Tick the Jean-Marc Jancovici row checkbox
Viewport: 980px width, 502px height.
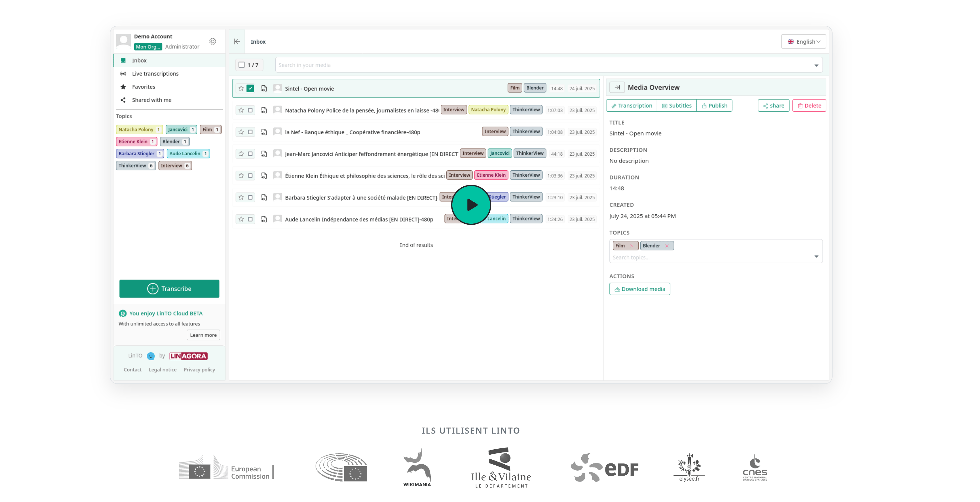pos(250,154)
